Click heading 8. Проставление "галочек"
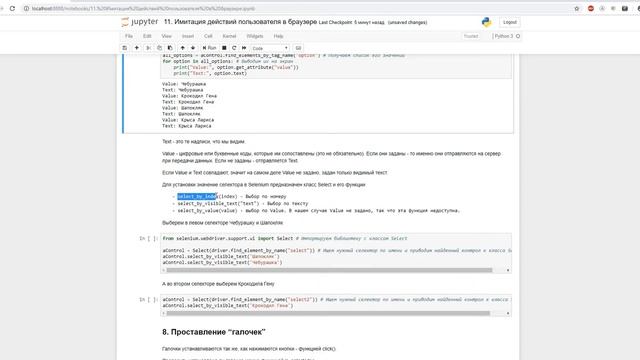Screen dimensions: 640x360 point(214,332)
